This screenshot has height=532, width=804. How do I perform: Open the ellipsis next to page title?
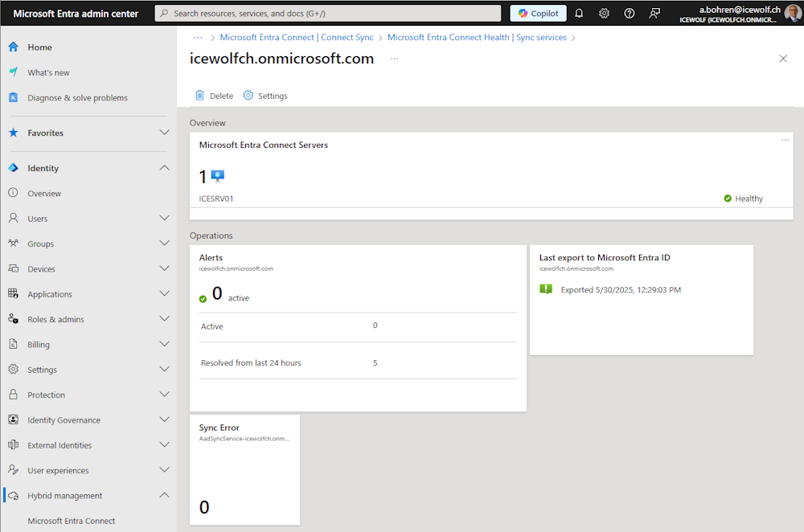click(394, 59)
